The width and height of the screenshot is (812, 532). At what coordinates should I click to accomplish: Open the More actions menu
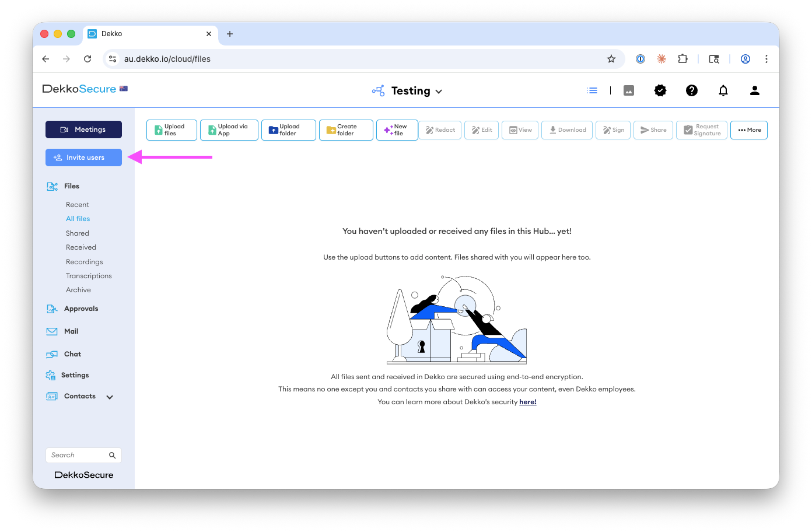(749, 130)
